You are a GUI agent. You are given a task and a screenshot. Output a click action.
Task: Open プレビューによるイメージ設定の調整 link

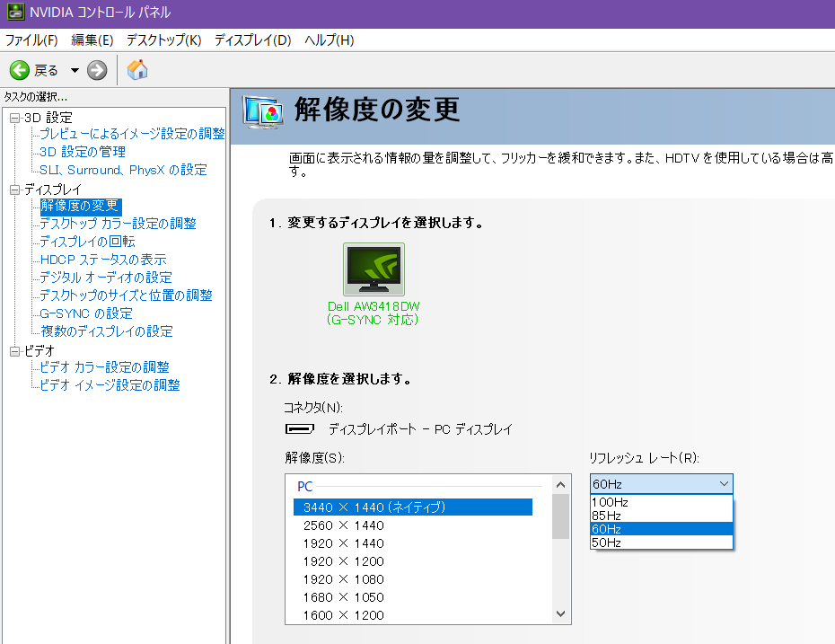133,134
